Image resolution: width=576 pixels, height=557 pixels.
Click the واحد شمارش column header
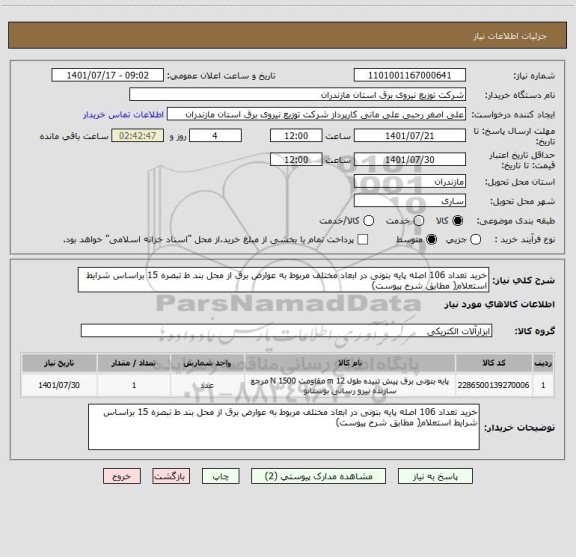click(207, 363)
